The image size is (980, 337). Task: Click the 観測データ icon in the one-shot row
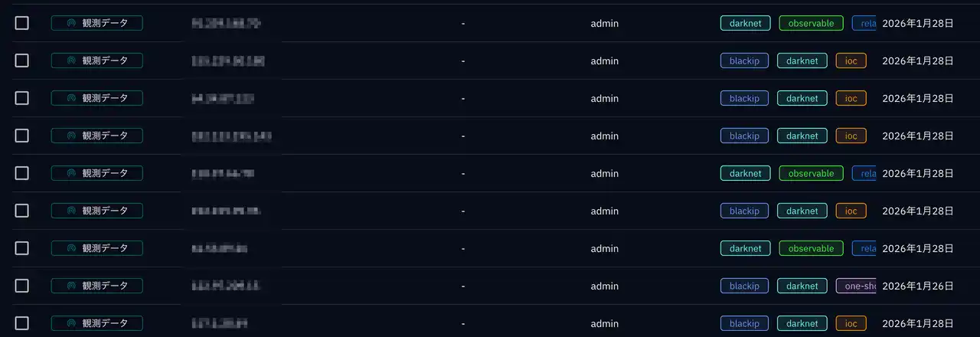click(x=72, y=286)
